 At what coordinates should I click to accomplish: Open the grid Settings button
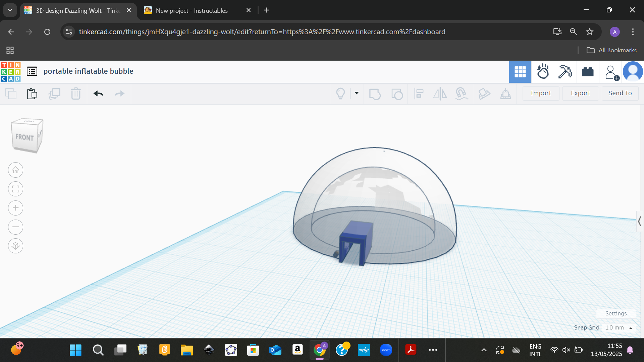(x=616, y=313)
